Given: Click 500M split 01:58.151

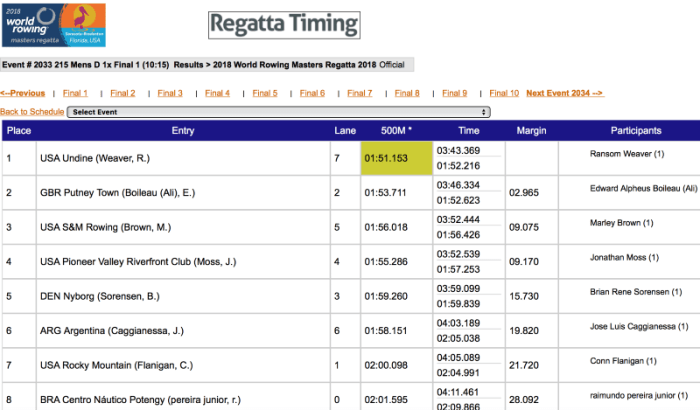Looking at the screenshot, I should [386, 331].
